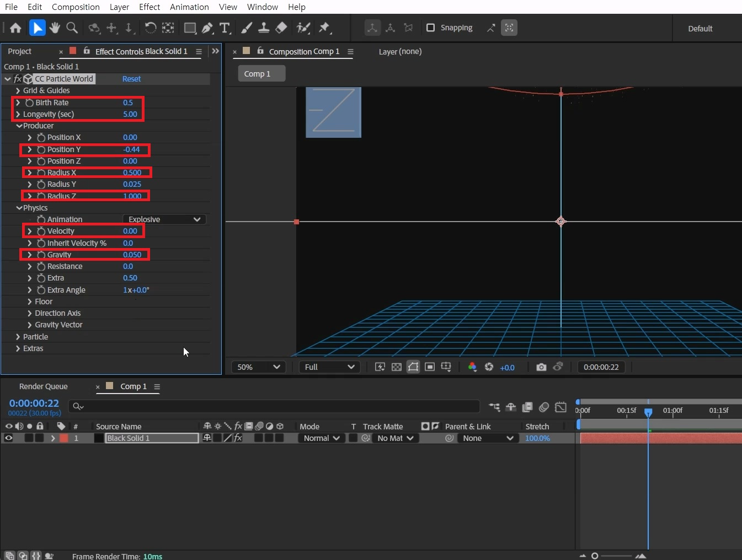Select the Orbit camera tool

click(94, 28)
